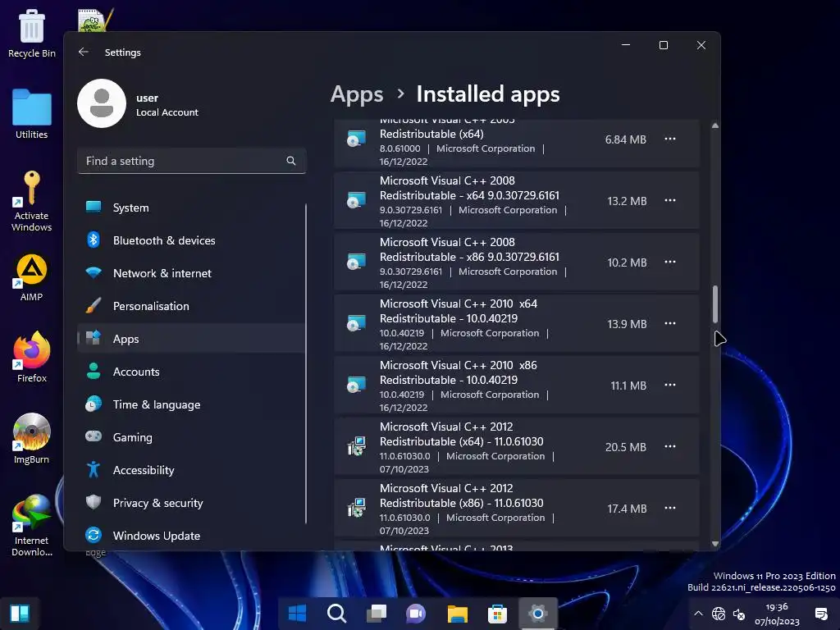Image resolution: width=840 pixels, height=630 pixels.
Task: Click the Visual C++ 2012 (x64) installer icon
Action: pyautogui.click(x=356, y=446)
